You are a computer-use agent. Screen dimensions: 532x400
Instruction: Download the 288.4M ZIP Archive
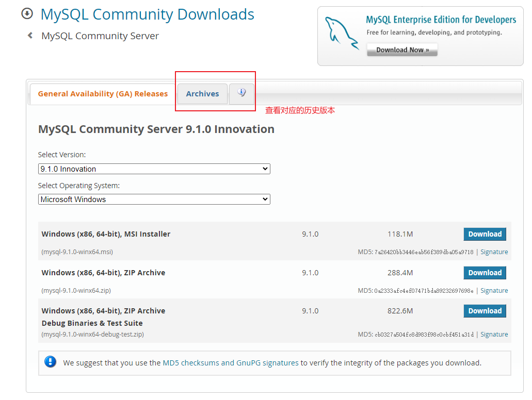[x=485, y=273]
